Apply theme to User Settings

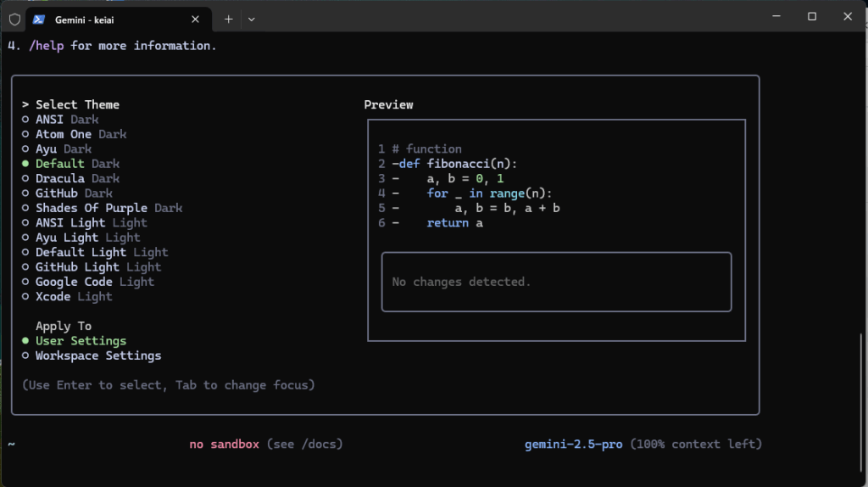pos(75,341)
